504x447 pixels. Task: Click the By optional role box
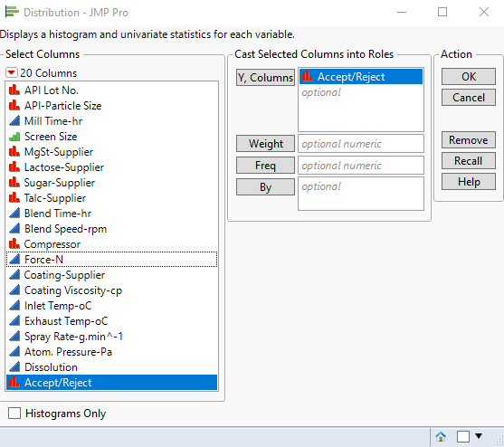(x=361, y=194)
